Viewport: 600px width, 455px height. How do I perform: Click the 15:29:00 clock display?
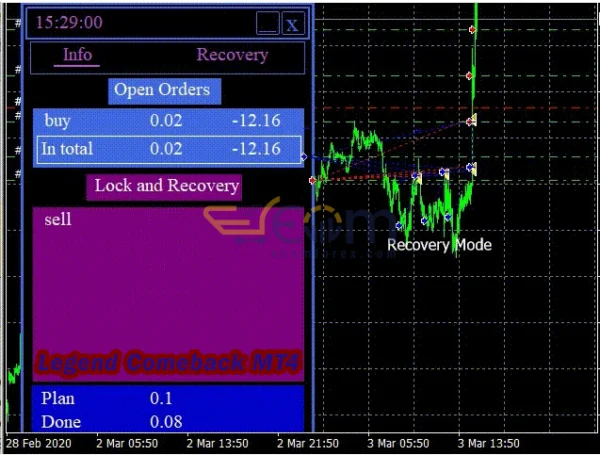coord(69,22)
